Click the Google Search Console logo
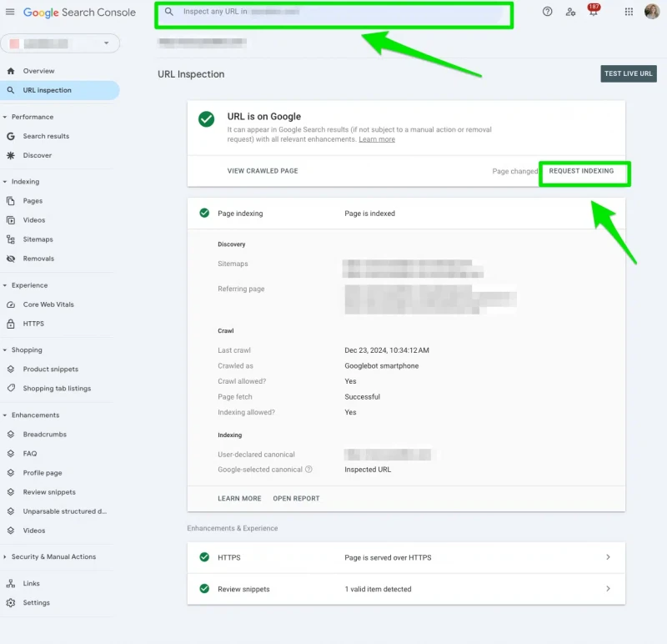This screenshot has height=644, width=667. (79, 13)
